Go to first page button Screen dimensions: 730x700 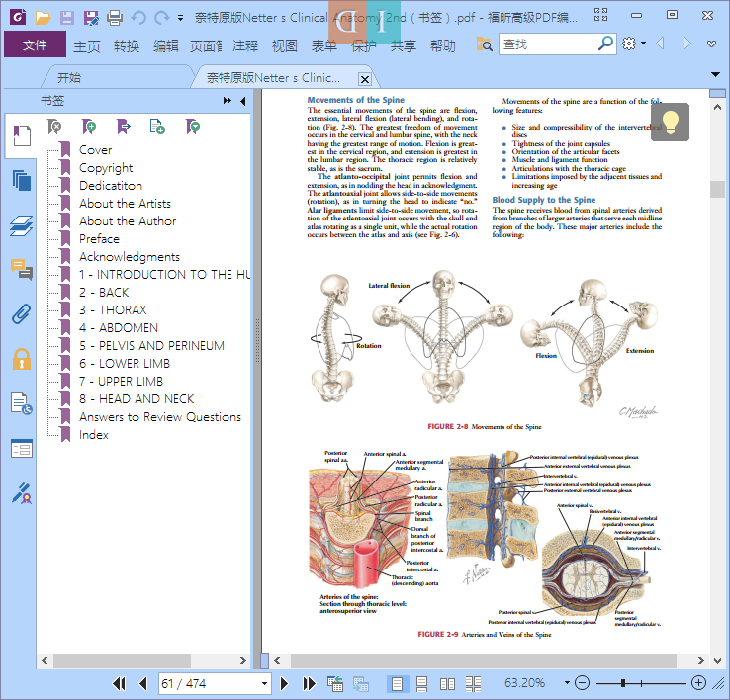coord(119,683)
